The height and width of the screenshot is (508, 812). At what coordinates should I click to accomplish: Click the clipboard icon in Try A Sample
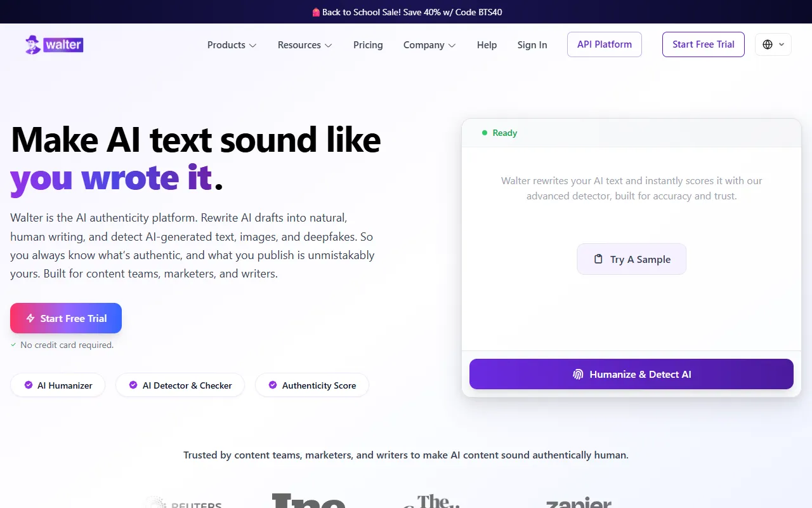coord(598,259)
